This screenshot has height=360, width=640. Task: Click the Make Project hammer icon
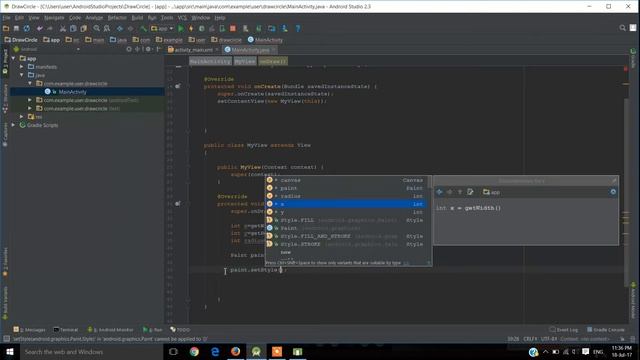[x=143, y=29]
